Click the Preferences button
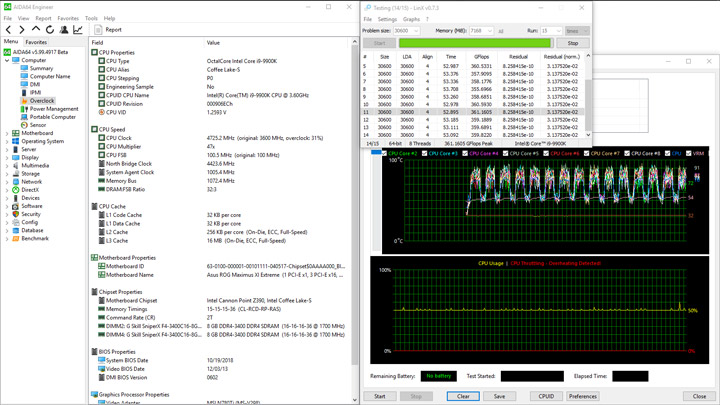Screen dimensions: 720x405 pos(582,396)
